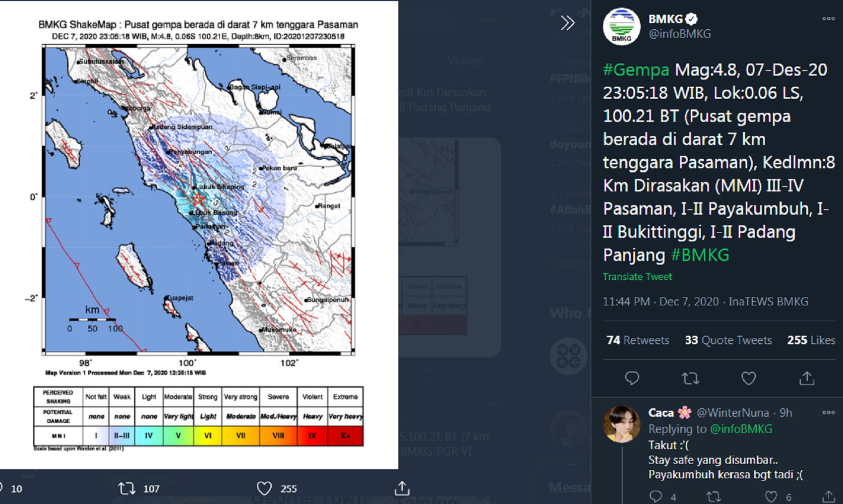Screen dimensions: 843x504
Task: Share the BMKG tweet from detail panel
Action: coord(807,378)
